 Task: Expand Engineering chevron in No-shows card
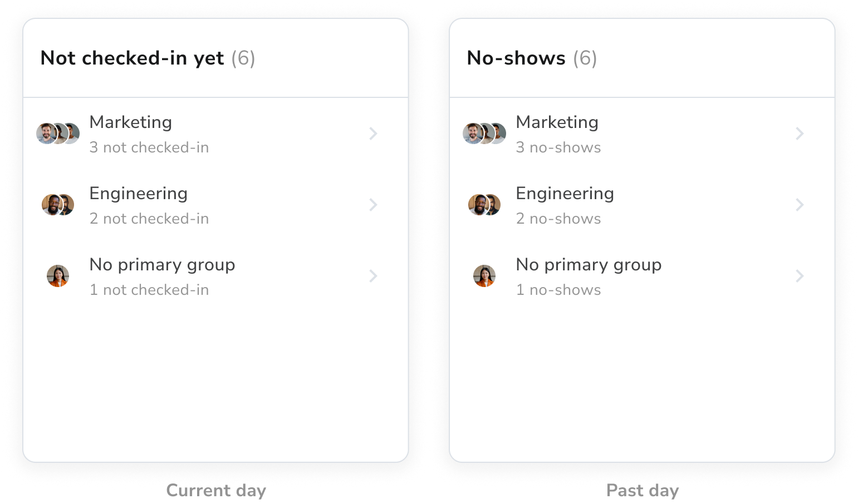[x=800, y=205]
